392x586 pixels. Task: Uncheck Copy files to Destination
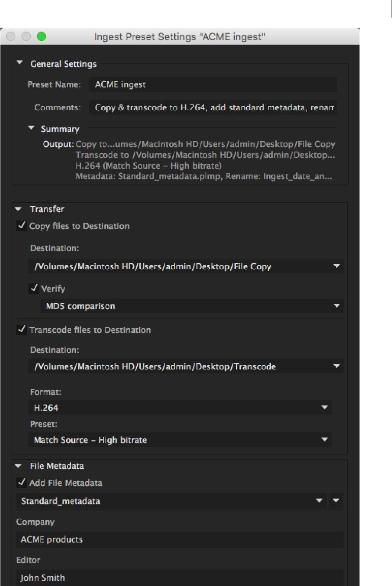[21, 226]
